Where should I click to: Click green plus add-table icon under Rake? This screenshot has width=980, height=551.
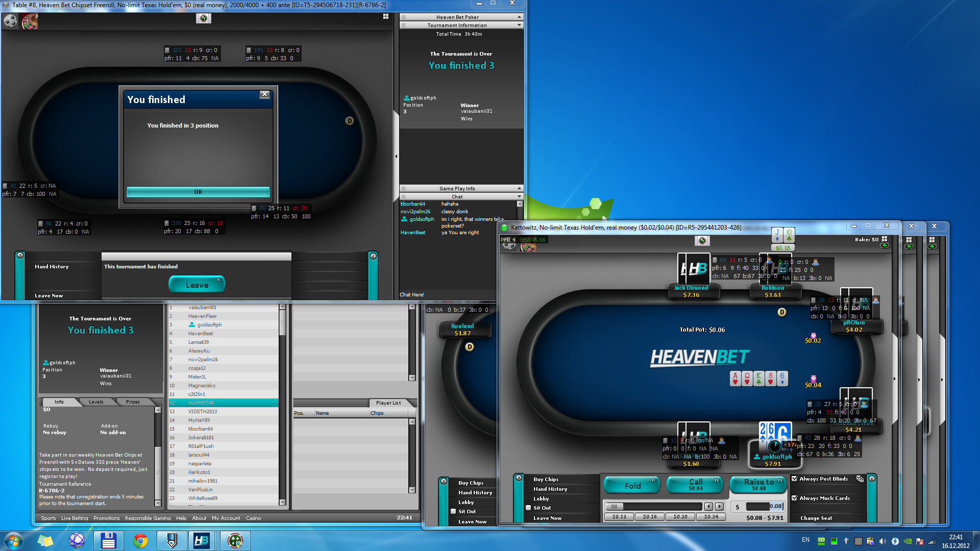coord(885,246)
